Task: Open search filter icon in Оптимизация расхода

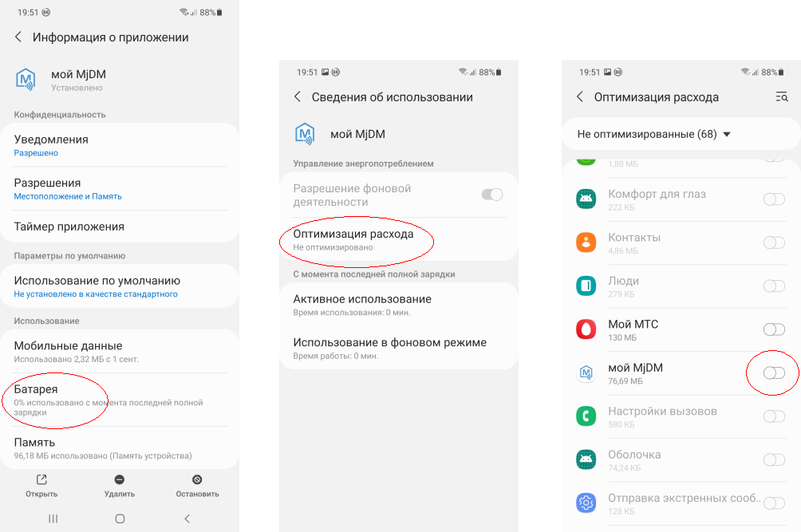Action: click(782, 97)
